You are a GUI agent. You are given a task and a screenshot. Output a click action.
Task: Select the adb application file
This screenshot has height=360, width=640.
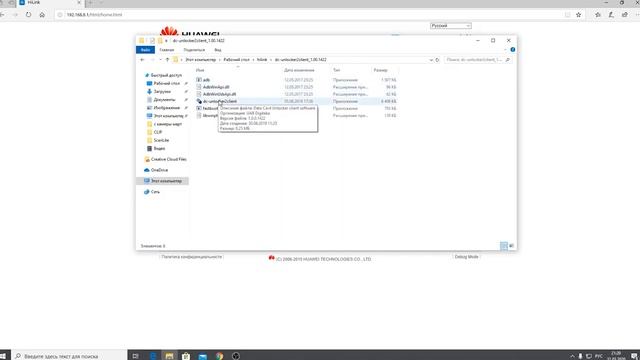click(x=206, y=80)
